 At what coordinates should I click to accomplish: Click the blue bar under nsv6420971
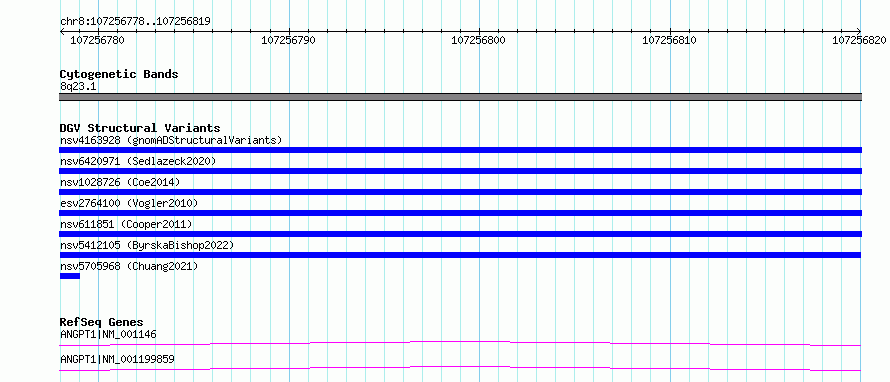click(460, 171)
